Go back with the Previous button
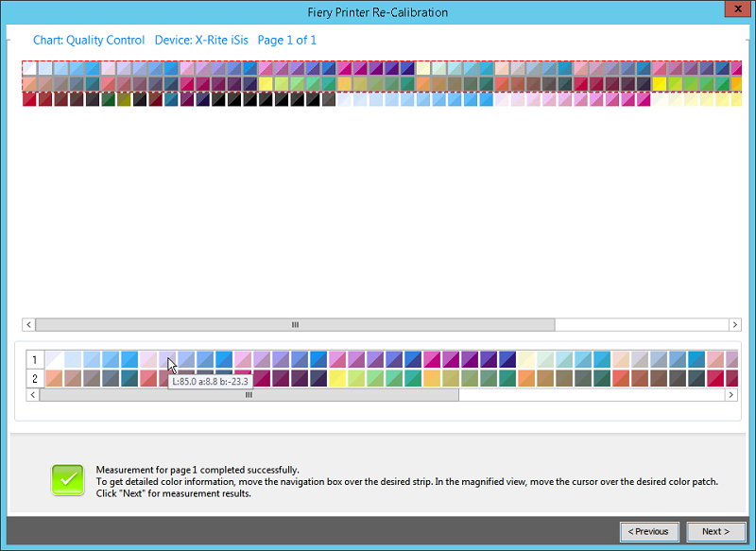This screenshot has width=756, height=551. 649,531
